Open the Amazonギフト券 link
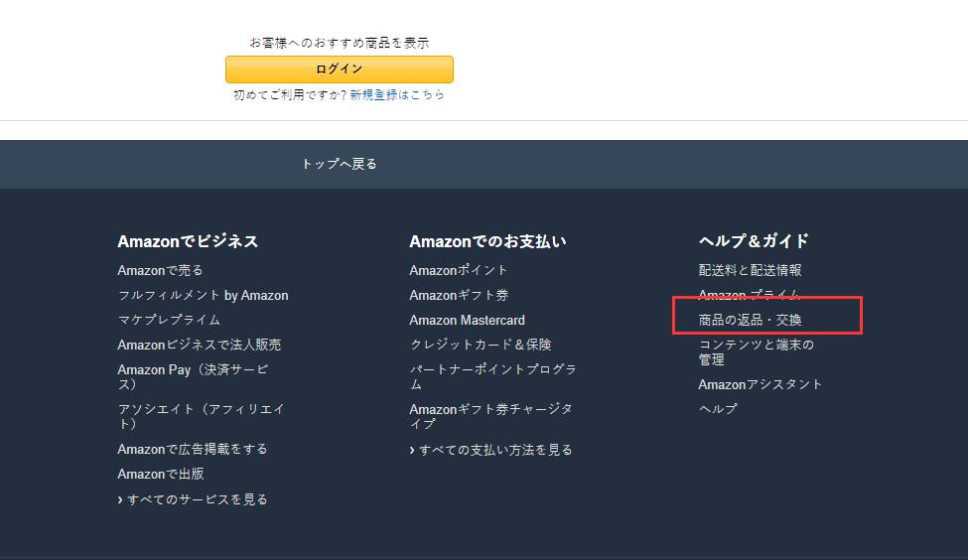This screenshot has width=968, height=560. coord(459,295)
